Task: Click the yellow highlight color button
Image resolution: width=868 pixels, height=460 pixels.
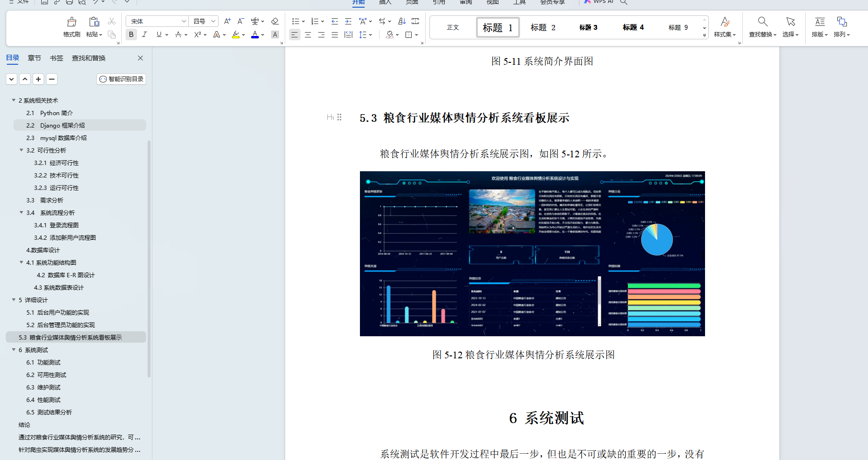Action: click(x=236, y=35)
